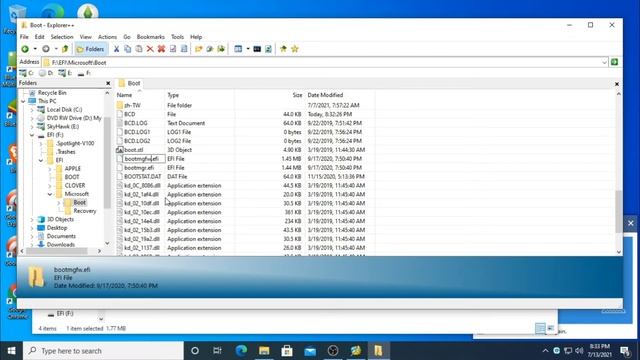Select the Boot tab
This screenshot has height=360, width=640.
coord(129,83)
